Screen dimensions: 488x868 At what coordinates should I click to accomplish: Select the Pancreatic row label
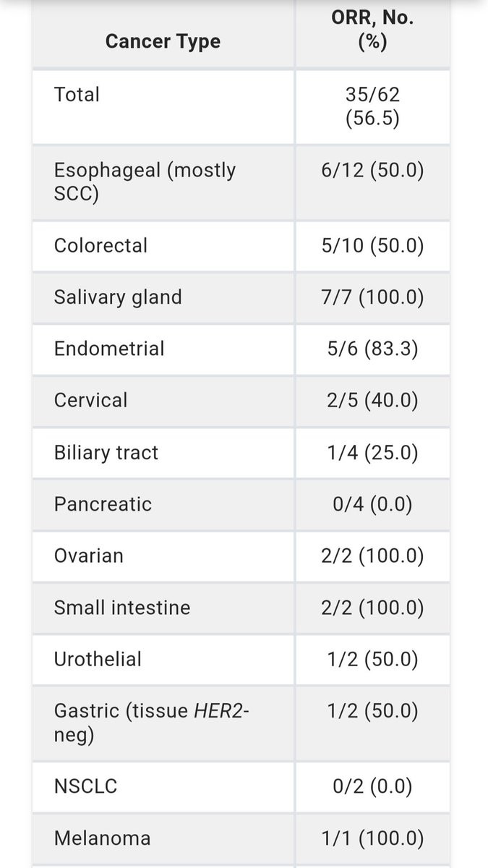[x=103, y=504]
